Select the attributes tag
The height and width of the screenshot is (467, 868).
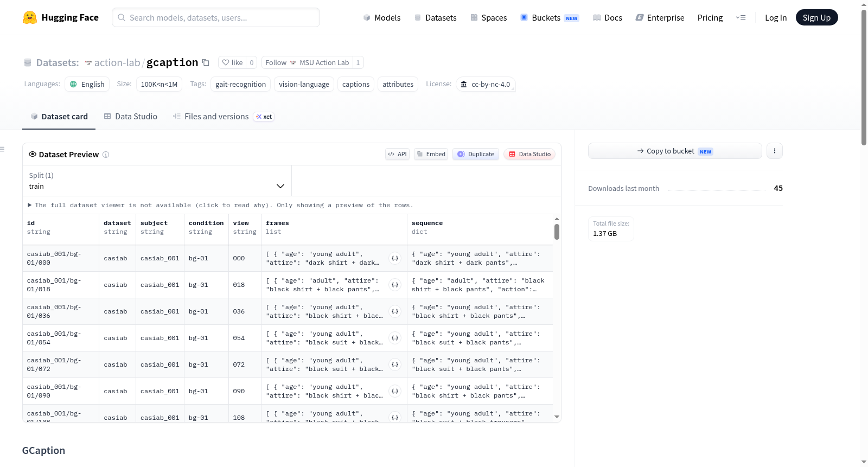[398, 84]
